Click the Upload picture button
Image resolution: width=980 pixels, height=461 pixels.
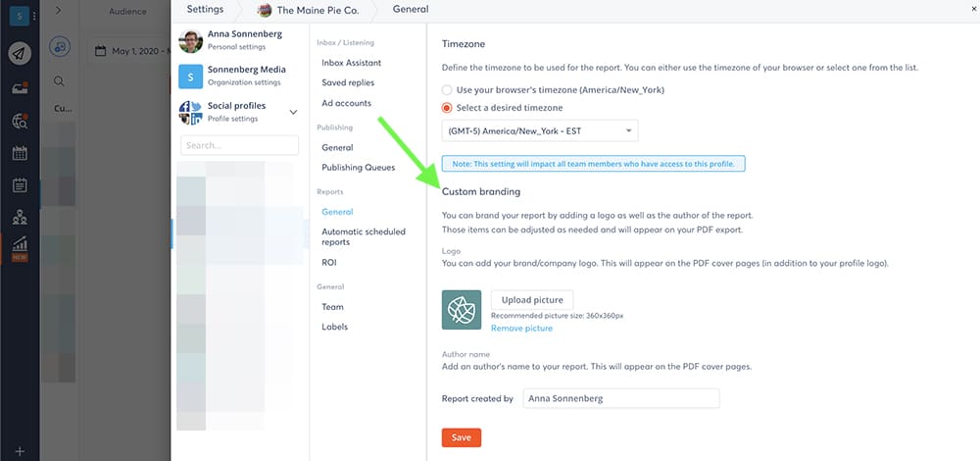[531, 299]
